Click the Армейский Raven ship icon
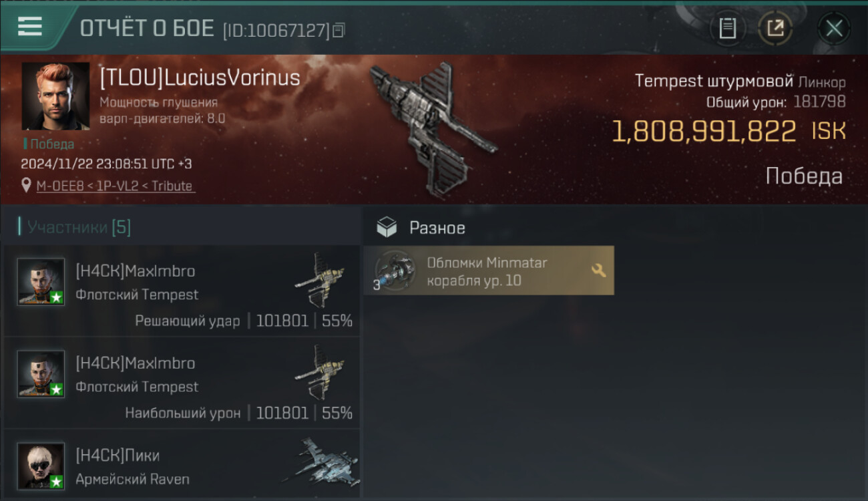The image size is (868, 501). click(x=319, y=462)
